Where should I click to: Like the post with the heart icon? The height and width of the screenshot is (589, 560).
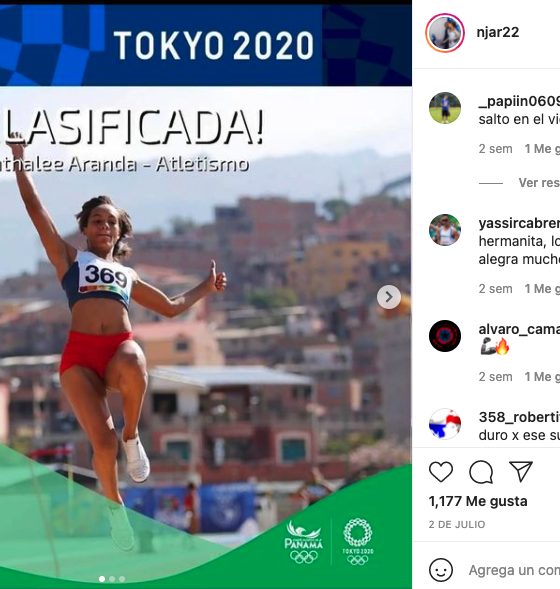pos(441,471)
